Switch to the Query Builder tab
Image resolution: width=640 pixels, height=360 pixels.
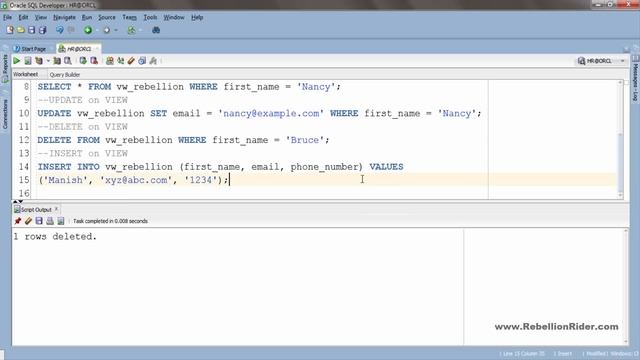(64, 75)
